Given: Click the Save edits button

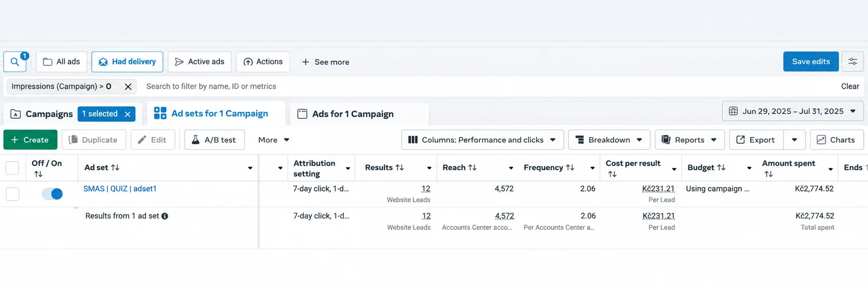Looking at the screenshot, I should (x=810, y=62).
